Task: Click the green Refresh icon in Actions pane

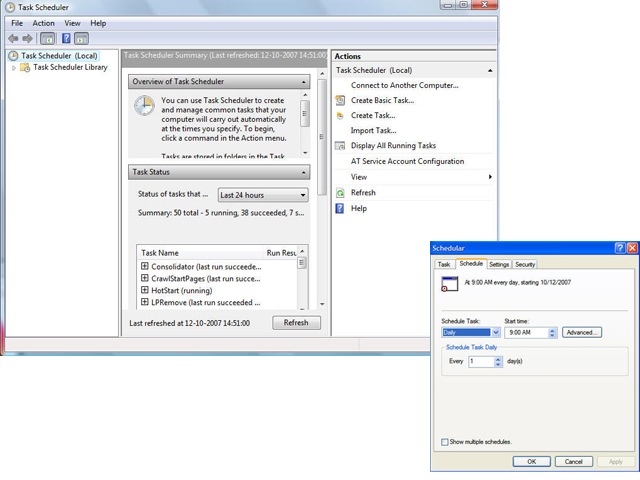Action: click(340, 193)
